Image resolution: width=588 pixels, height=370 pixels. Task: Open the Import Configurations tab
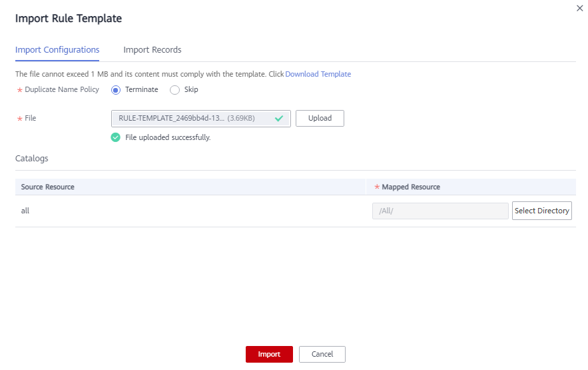pyautogui.click(x=57, y=50)
